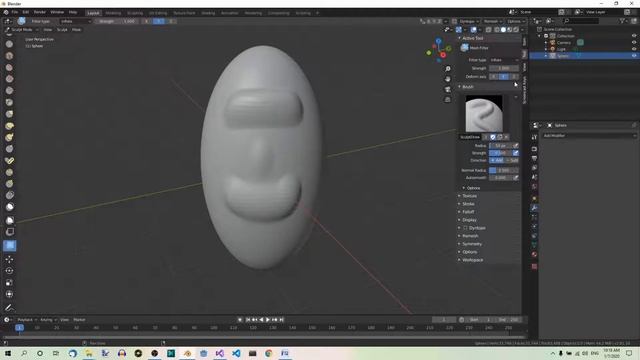Open the Edit menu

[x=26, y=12]
